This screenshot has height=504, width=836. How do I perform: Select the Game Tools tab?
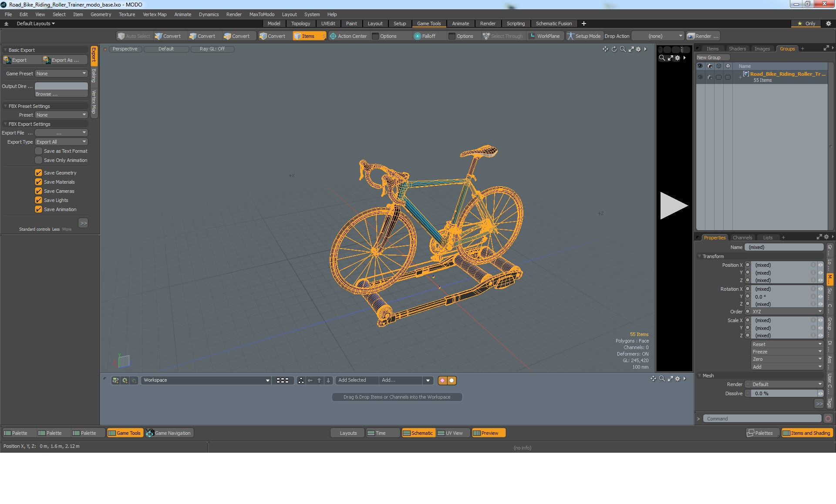tap(429, 24)
